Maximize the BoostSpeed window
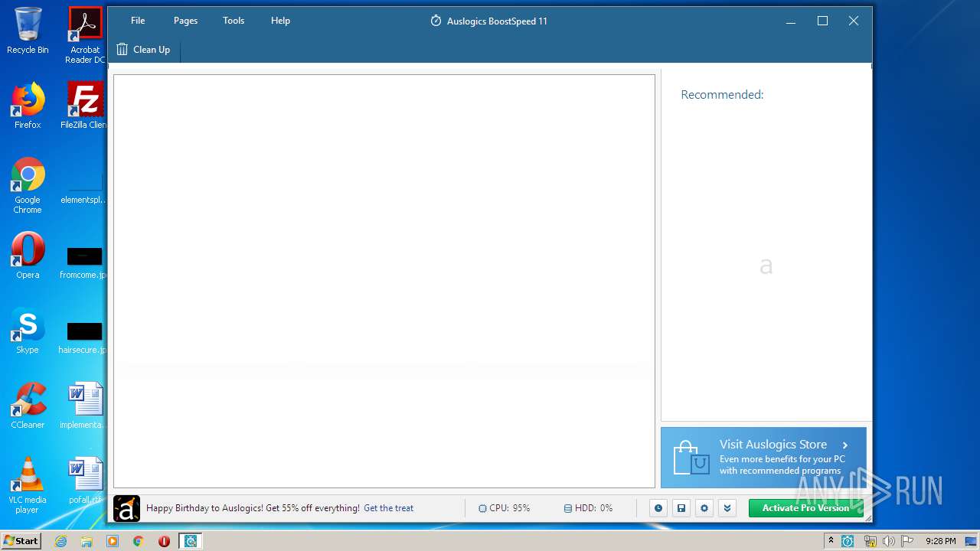This screenshot has height=551, width=980. pos(823,21)
